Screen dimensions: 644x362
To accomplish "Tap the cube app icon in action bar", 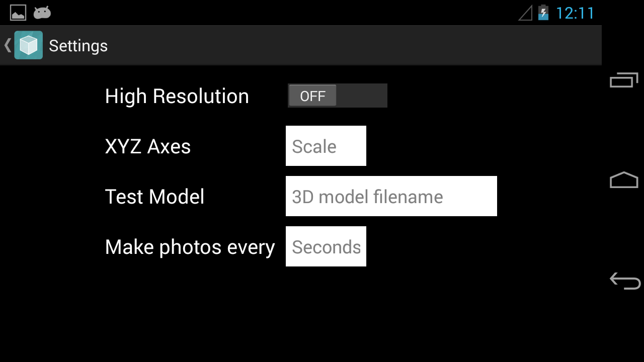I will pos(29,45).
